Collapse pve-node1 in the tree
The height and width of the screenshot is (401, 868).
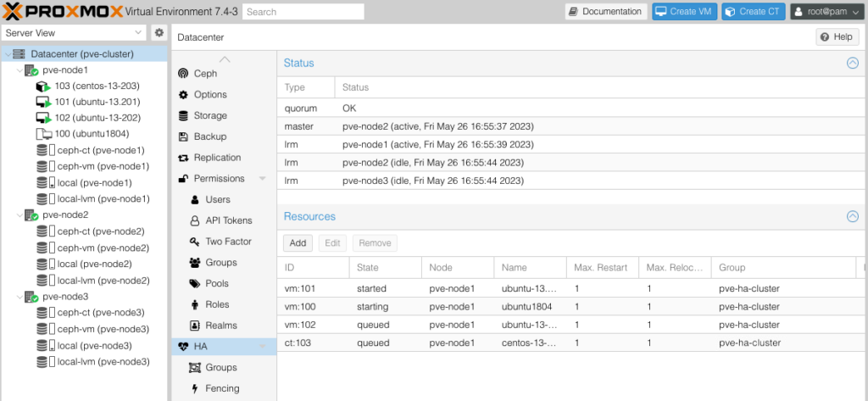[x=19, y=70]
